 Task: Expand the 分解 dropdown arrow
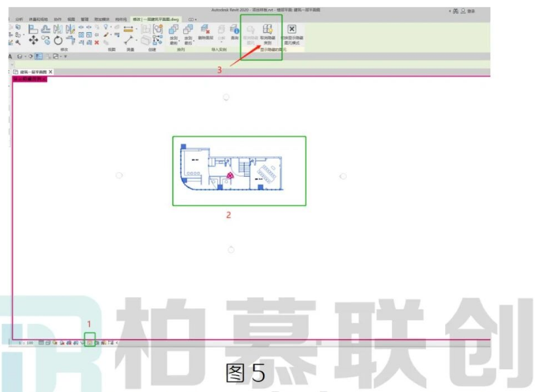point(221,42)
